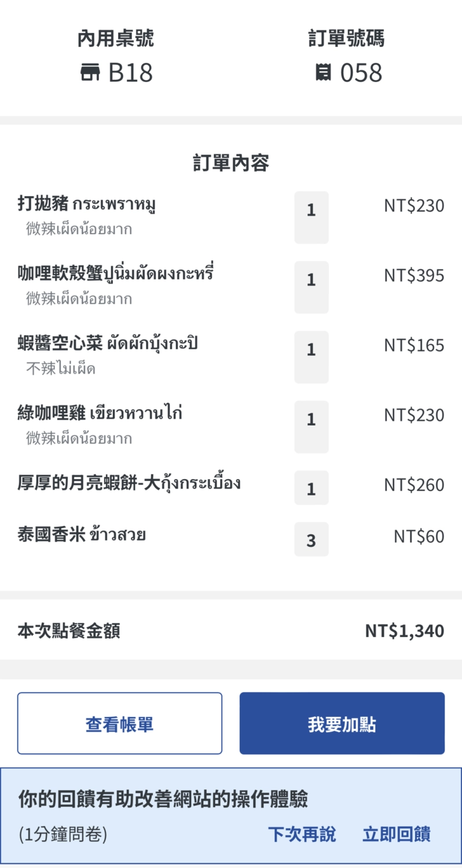
Task: Click the receipt icon beside order 058
Action: coord(322,73)
